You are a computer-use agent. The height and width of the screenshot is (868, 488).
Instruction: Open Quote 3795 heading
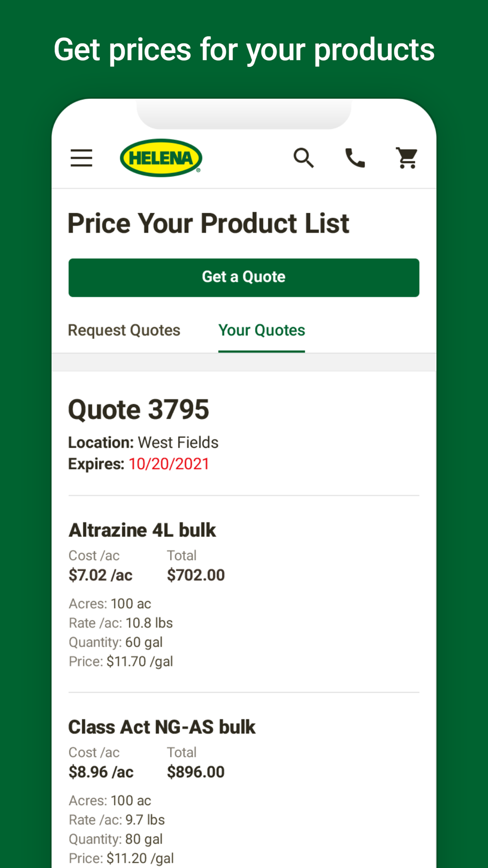[139, 409]
